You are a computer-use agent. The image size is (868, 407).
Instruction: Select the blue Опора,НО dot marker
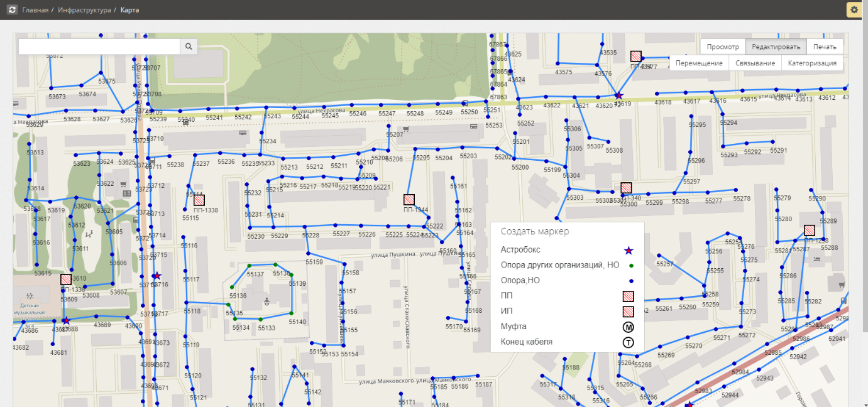(630, 281)
